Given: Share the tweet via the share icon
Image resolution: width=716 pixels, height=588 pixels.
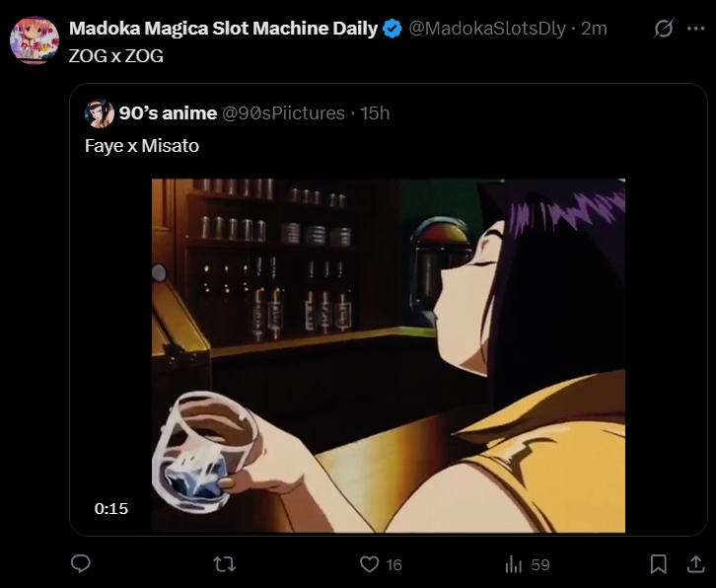Looking at the screenshot, I should [x=688, y=564].
